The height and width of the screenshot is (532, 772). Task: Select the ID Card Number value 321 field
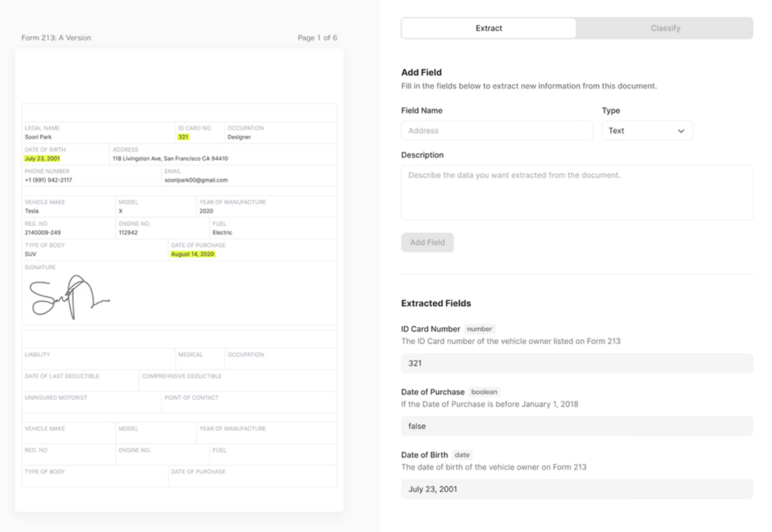click(577, 363)
